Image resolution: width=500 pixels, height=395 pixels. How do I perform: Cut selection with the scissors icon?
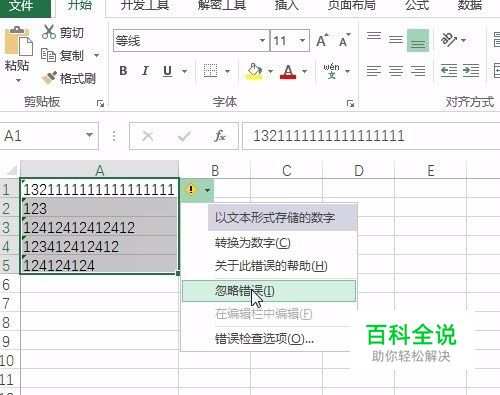[49, 32]
